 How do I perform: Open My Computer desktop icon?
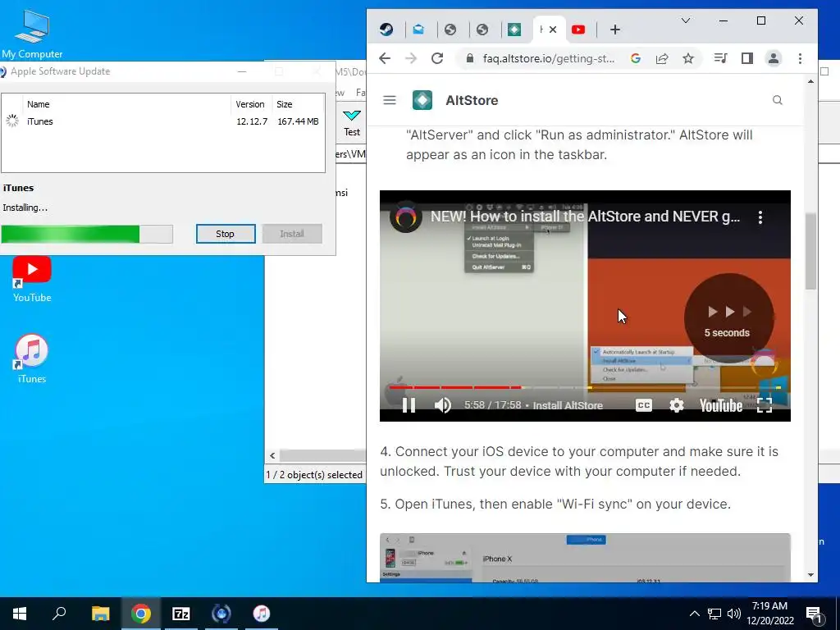click(32, 34)
